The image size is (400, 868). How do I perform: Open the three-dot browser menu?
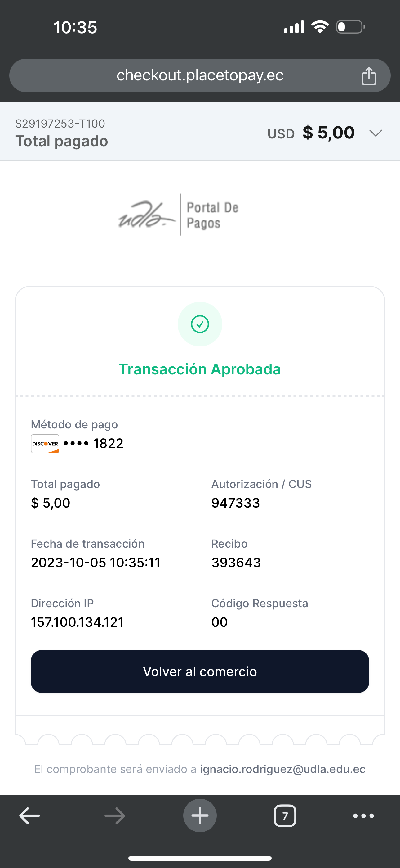363,816
